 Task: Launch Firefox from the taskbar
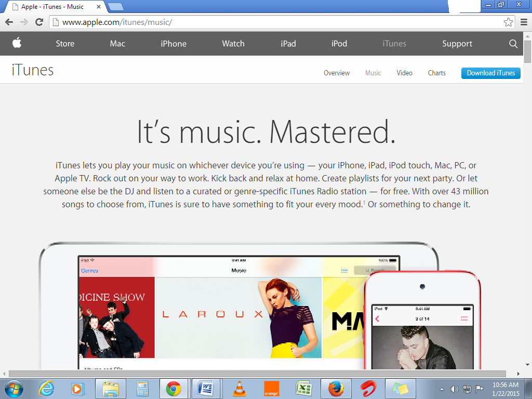336,389
